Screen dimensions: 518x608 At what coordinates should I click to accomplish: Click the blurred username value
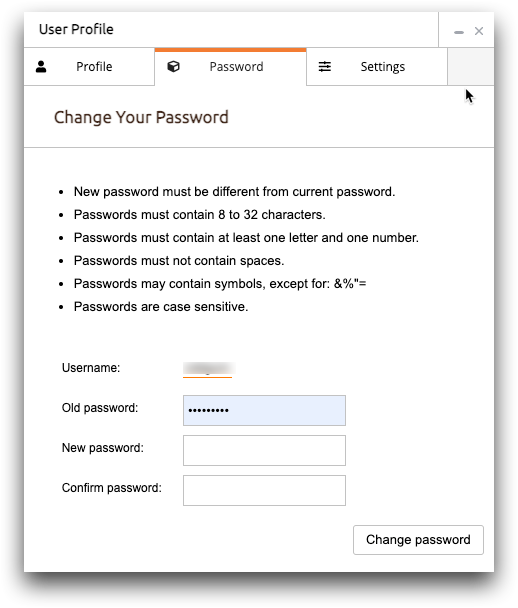(209, 368)
